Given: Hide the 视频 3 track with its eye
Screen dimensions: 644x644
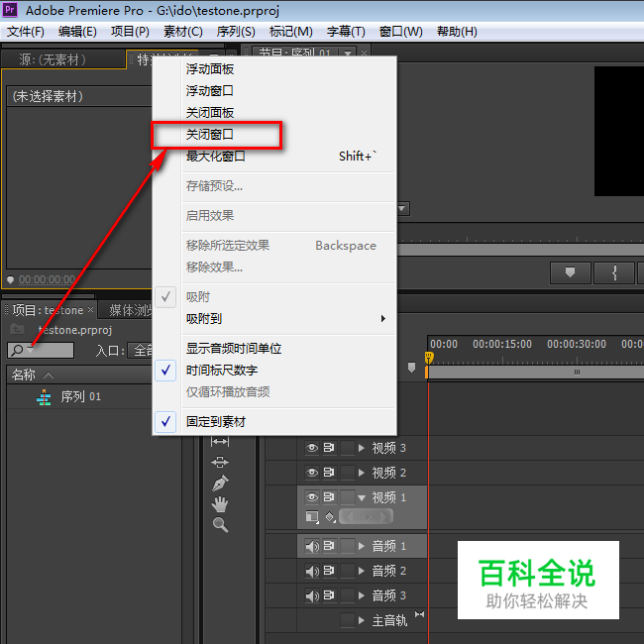Looking at the screenshot, I should [312, 447].
